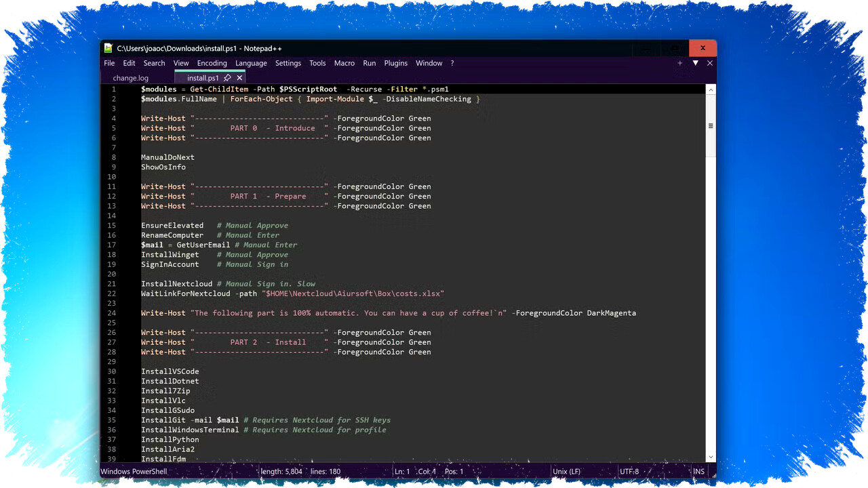Click Windows PowerShell language in status bar

click(x=135, y=472)
